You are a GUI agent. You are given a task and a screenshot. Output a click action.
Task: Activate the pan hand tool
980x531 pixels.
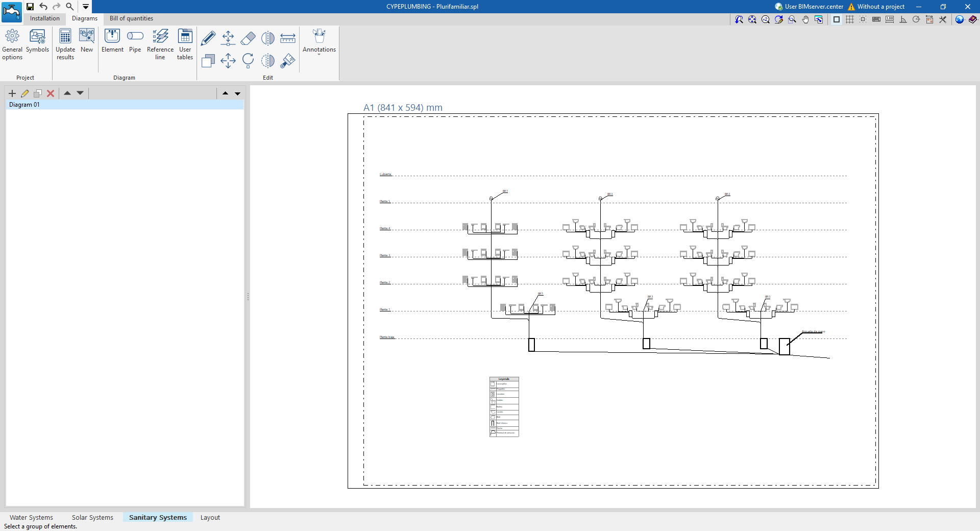pos(805,19)
